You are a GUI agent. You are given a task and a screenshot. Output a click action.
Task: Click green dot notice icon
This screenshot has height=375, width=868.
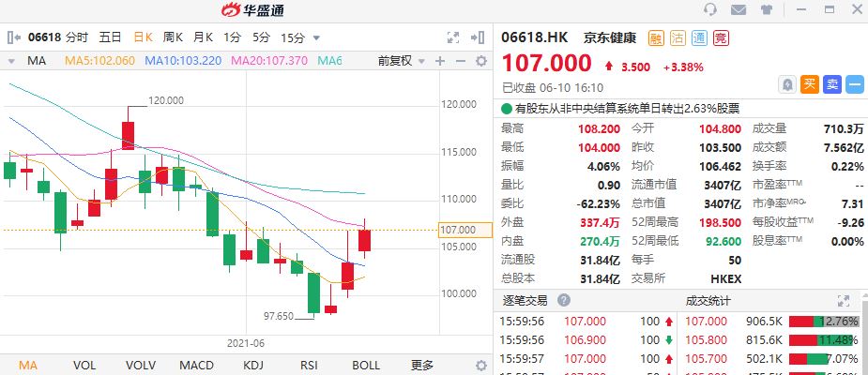tap(506, 108)
